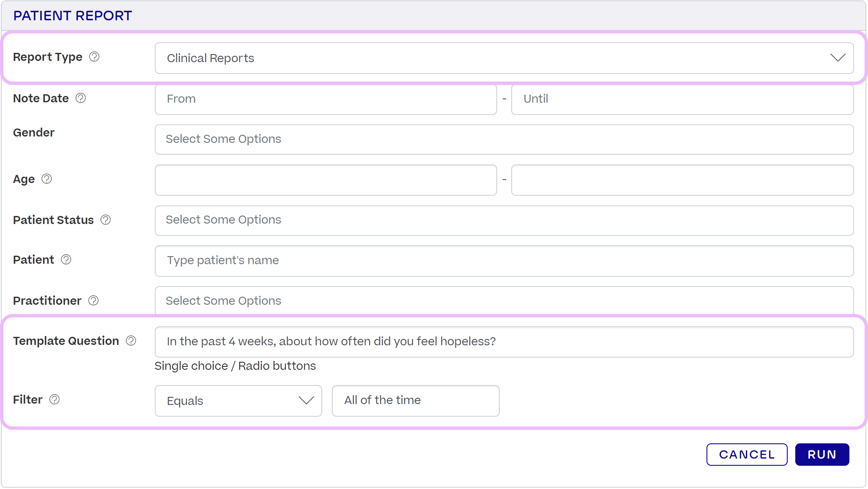868x489 pixels.
Task: Click the Practitioner help icon
Action: pos(93,300)
